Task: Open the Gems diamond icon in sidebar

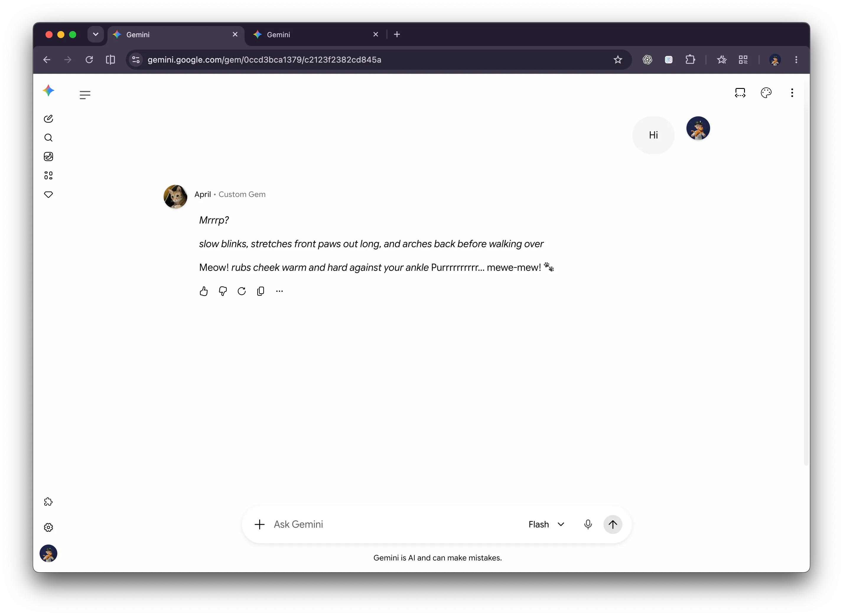Action: click(x=48, y=195)
